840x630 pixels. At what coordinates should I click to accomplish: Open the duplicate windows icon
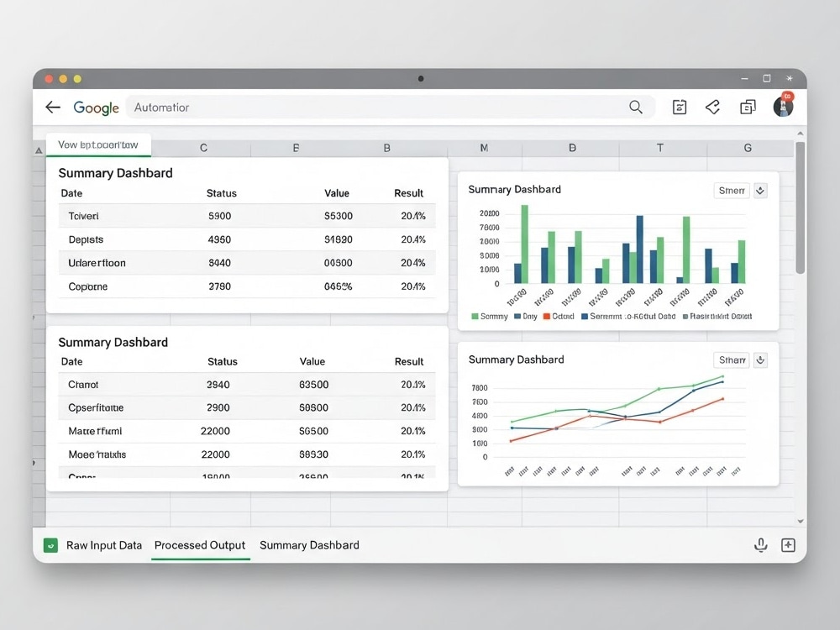[748, 108]
